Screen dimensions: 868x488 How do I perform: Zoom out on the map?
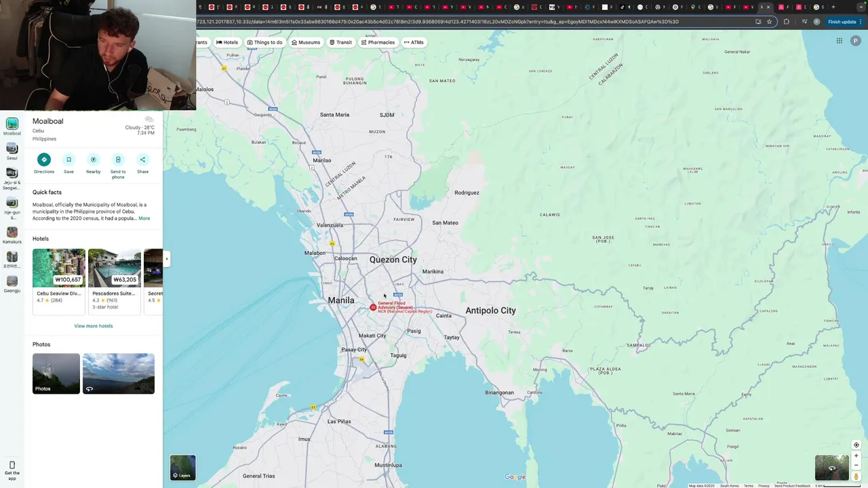pos(856,465)
